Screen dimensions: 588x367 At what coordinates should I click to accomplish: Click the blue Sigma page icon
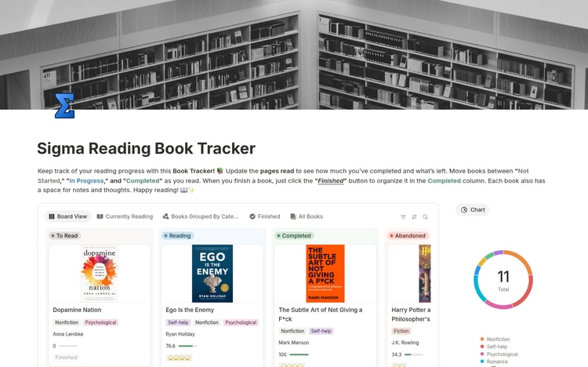64,106
